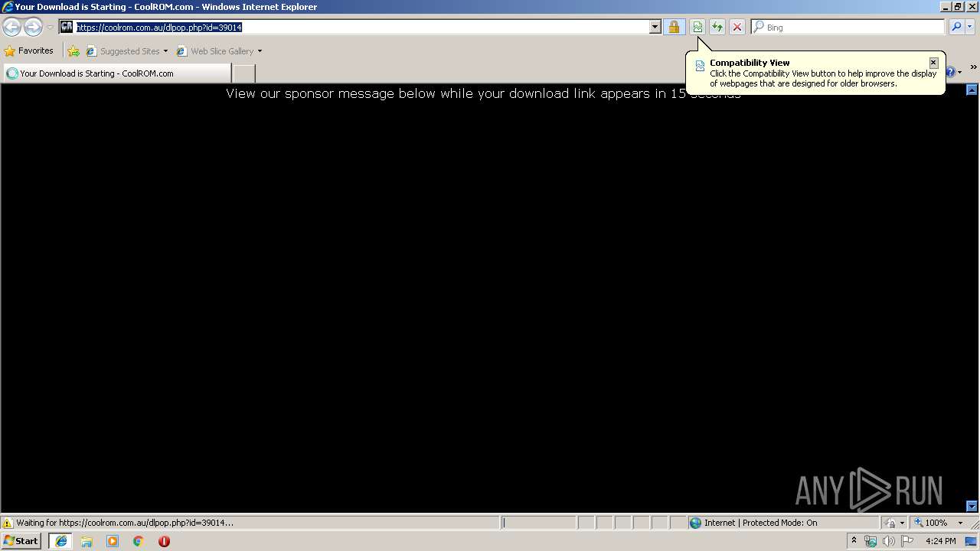Launch Google Chrome from taskbar
The image size is (980, 551).
[139, 541]
